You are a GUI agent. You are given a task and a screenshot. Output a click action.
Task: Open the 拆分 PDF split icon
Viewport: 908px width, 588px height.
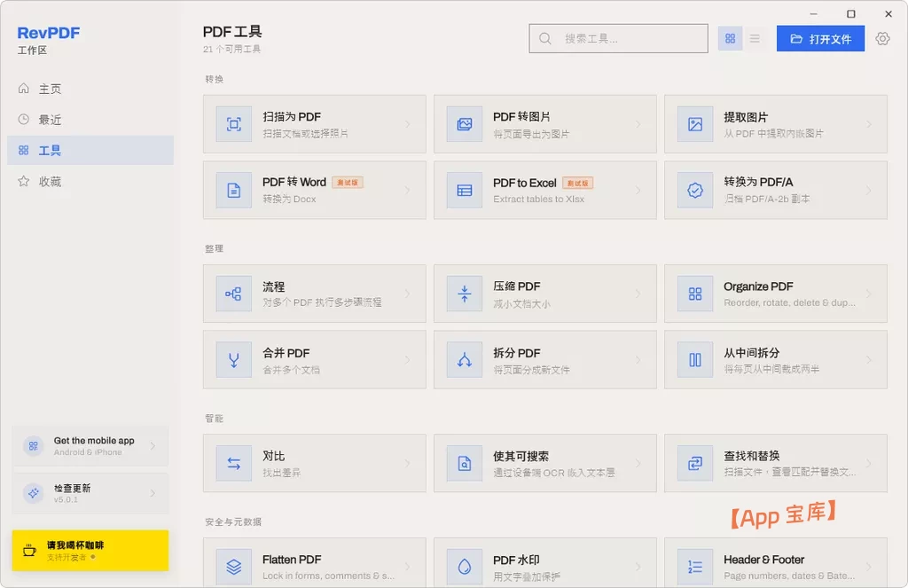coord(465,360)
